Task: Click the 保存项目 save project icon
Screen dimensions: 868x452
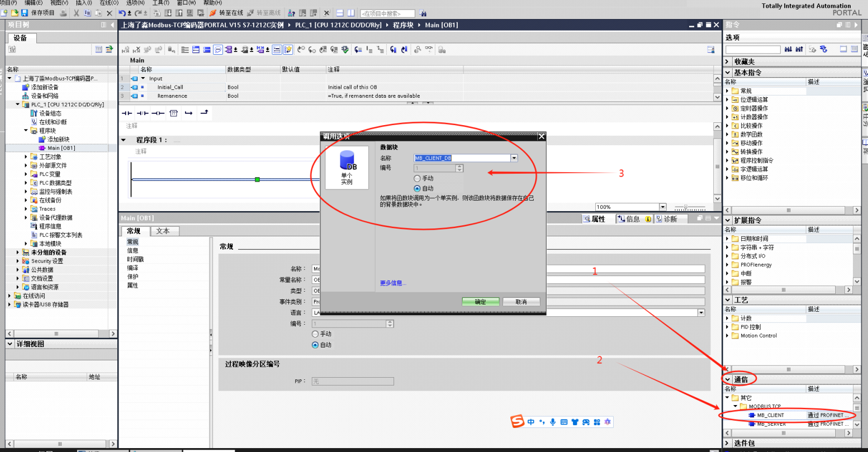Action: coord(25,13)
